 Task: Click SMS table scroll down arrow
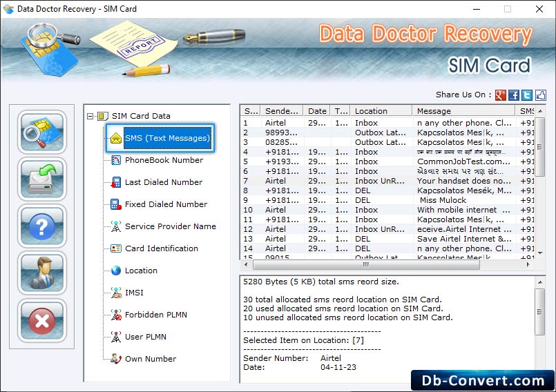tap(540, 253)
